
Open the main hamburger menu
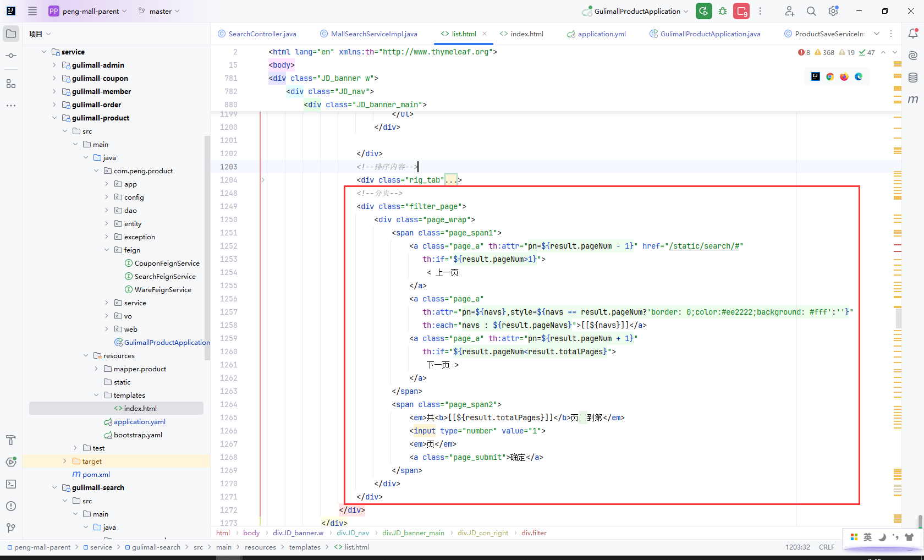click(32, 11)
